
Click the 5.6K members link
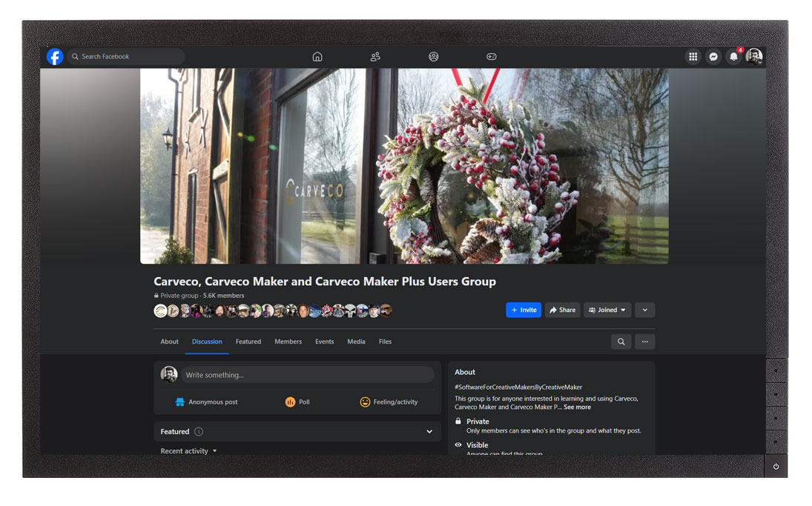click(x=224, y=296)
